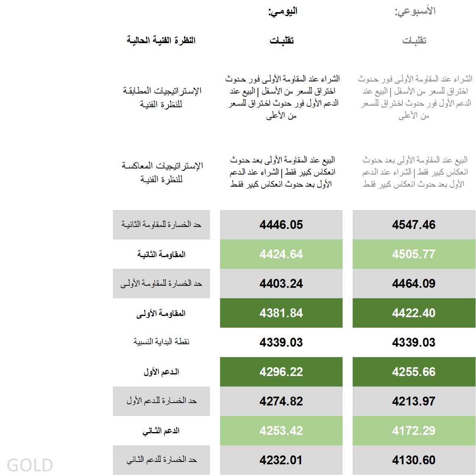Screen dimensions: 476x476
Task: Click the daily value 4403.24
Action: click(x=281, y=284)
